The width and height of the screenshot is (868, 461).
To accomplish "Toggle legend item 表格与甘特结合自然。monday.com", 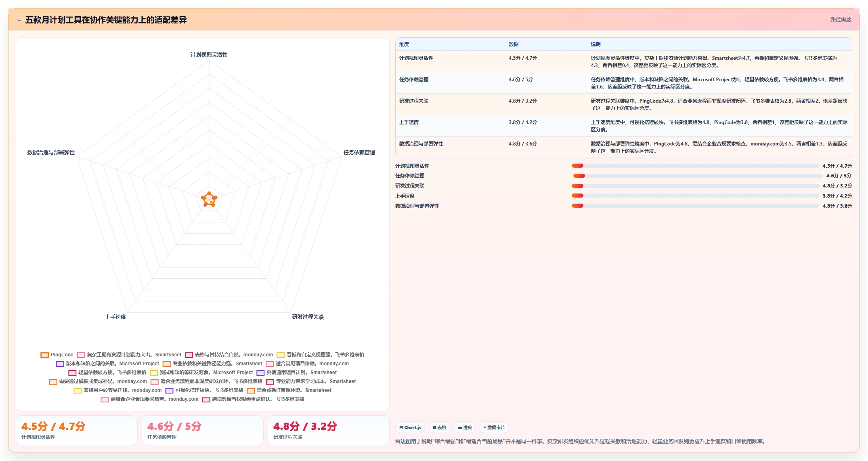I will tap(229, 355).
